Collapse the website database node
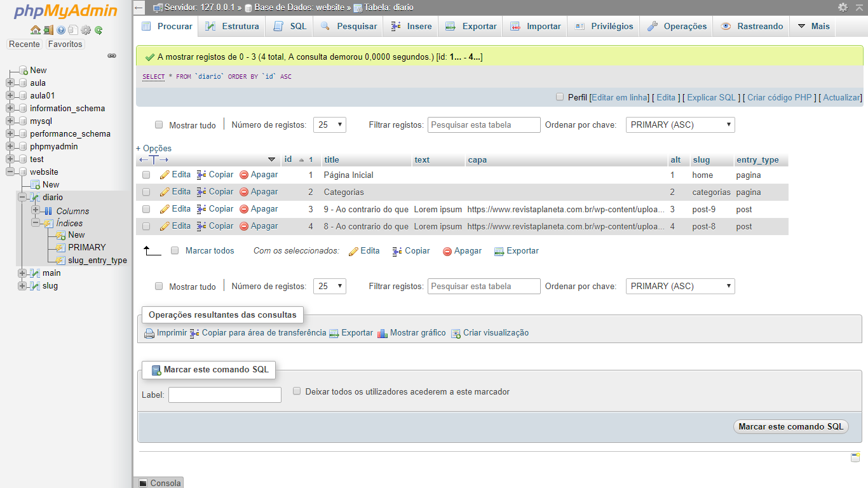Image resolution: width=868 pixels, height=488 pixels. (10, 172)
